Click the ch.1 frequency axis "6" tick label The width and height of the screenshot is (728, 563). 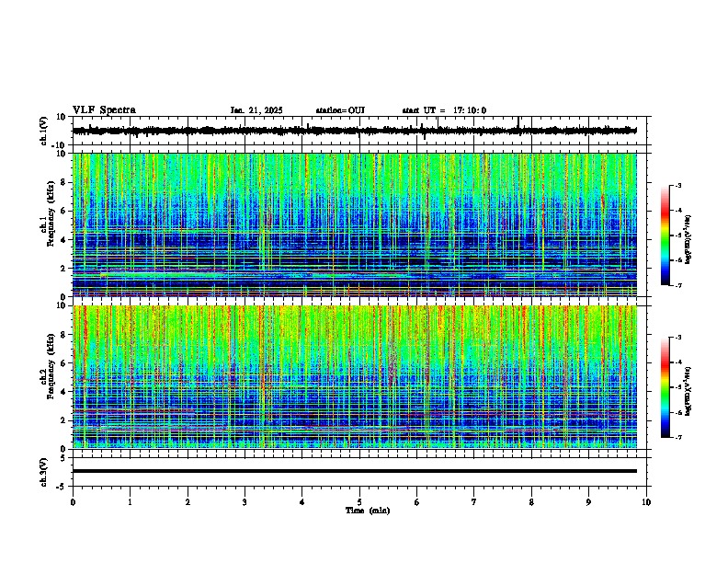tap(64, 211)
